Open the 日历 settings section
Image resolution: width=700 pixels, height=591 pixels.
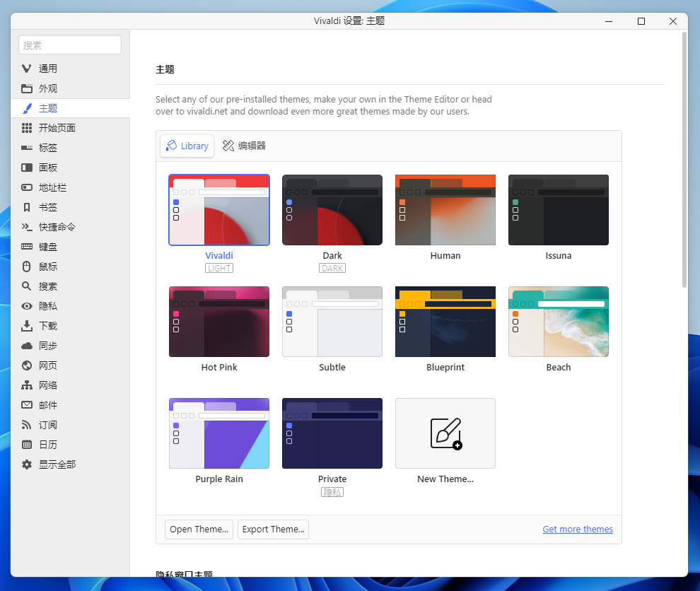pyautogui.click(x=70, y=445)
